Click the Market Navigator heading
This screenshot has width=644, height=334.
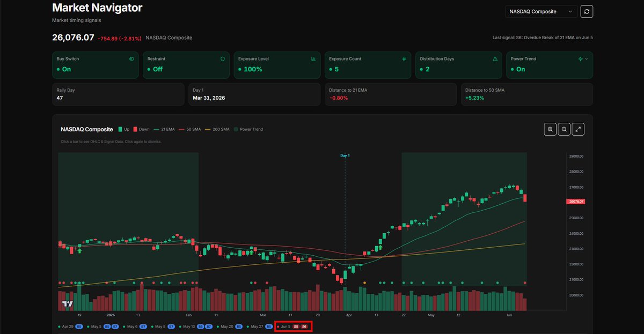click(x=97, y=8)
